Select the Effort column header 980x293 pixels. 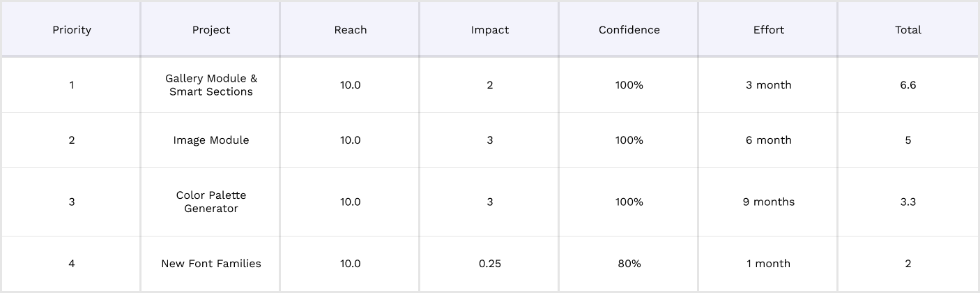768,29
